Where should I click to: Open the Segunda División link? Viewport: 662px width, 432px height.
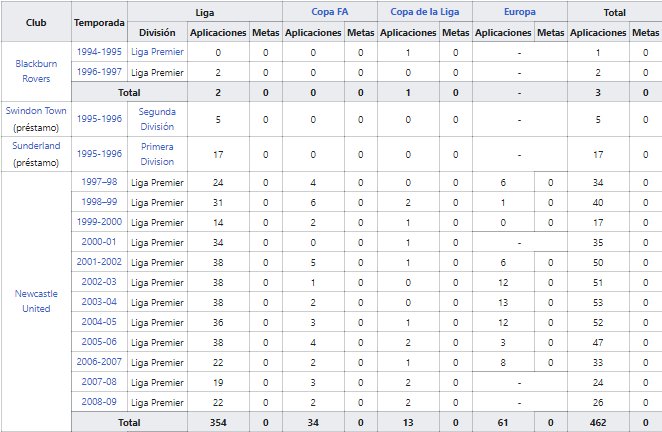click(x=157, y=119)
